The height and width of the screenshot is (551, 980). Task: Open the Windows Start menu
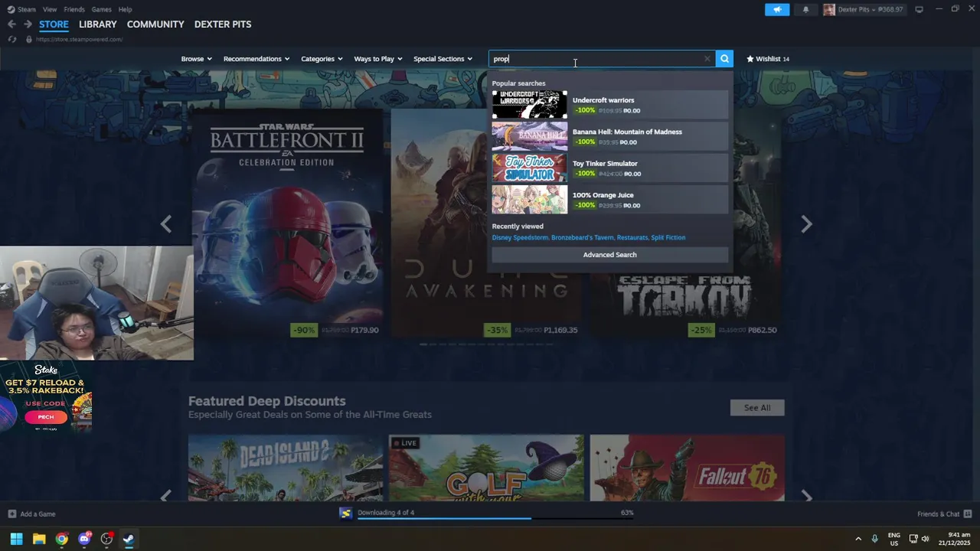tap(16, 539)
